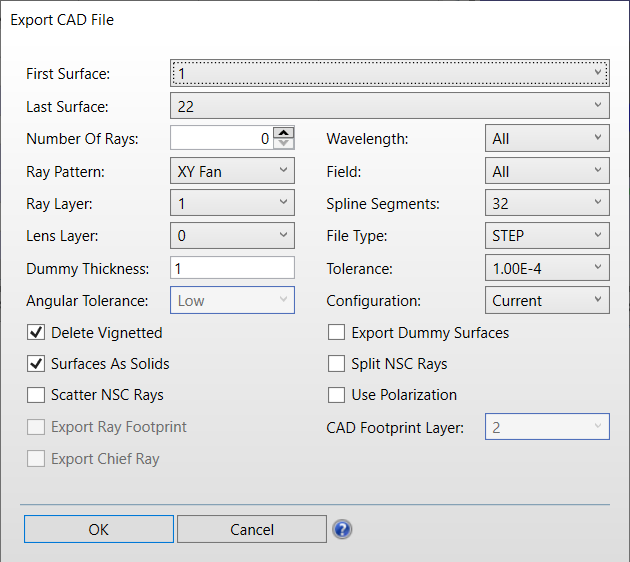Expand the Tolerance 1.00E-4 dropdown
Image resolution: width=630 pixels, height=562 pixels.
click(x=547, y=268)
